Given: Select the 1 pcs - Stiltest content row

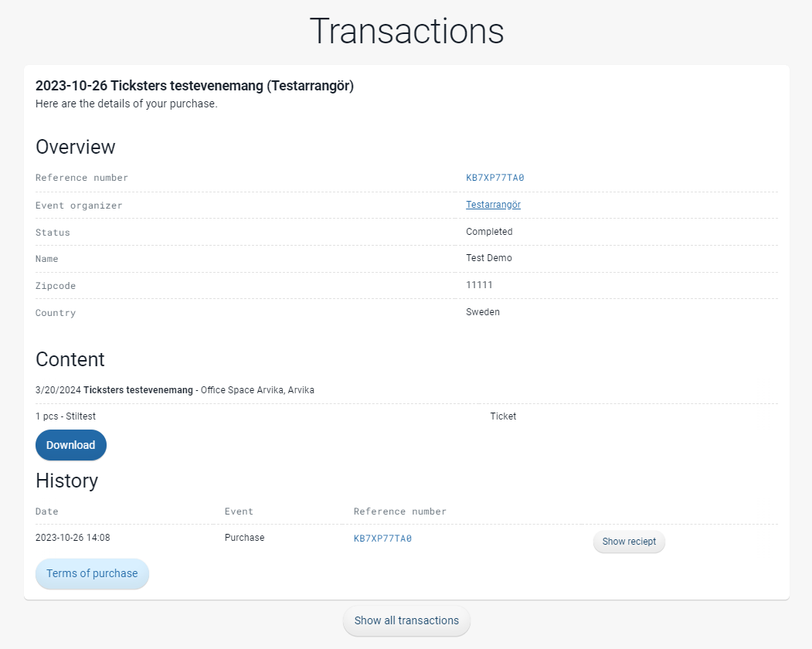Looking at the screenshot, I should (65, 416).
